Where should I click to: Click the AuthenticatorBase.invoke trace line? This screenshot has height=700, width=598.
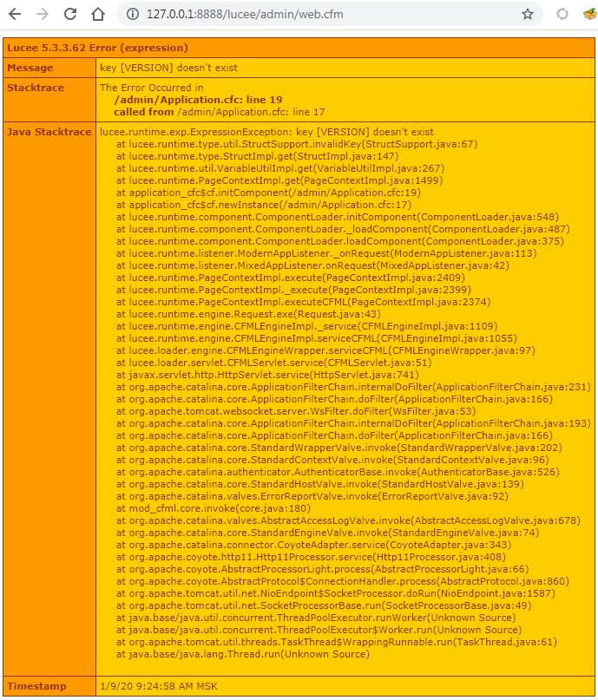(x=338, y=472)
